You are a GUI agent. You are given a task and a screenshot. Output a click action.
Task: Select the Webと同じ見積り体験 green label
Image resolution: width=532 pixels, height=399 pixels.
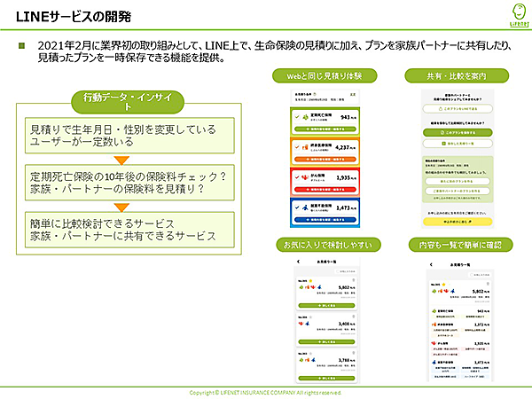325,75
